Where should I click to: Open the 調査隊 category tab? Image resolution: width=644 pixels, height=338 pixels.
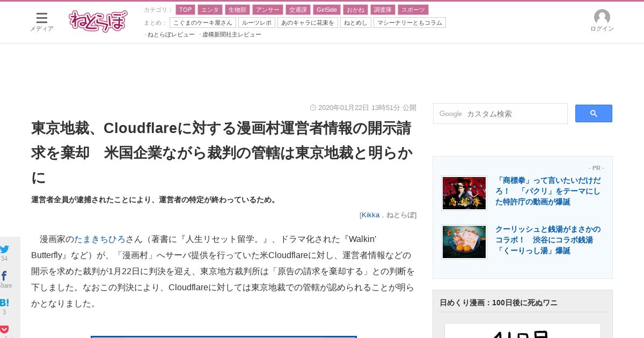[x=383, y=10]
